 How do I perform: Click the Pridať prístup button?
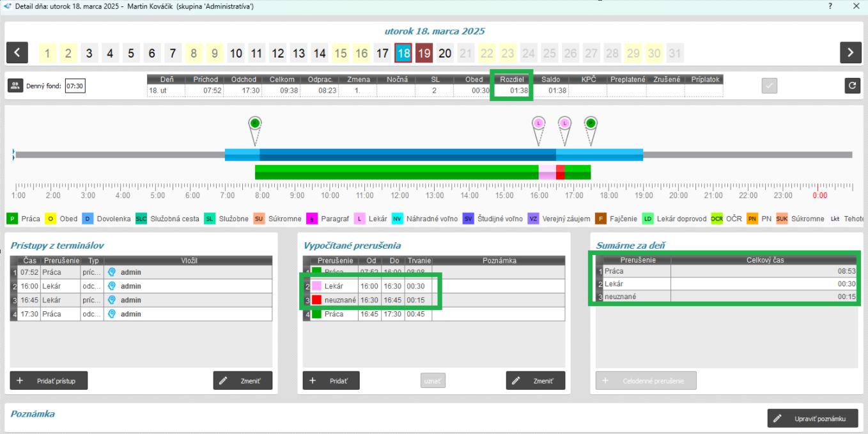tap(49, 380)
